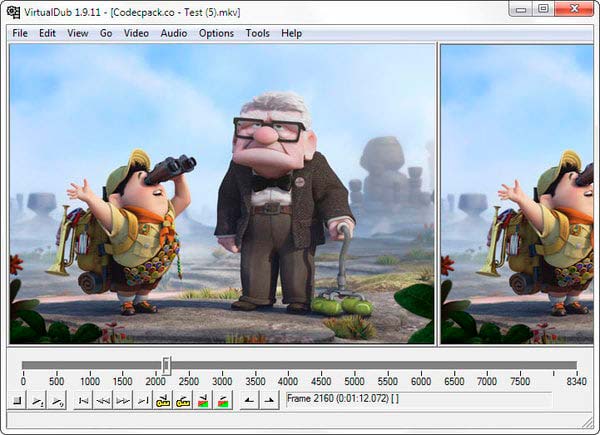Step forward one frame
This screenshot has height=435, width=600.
click(123, 401)
